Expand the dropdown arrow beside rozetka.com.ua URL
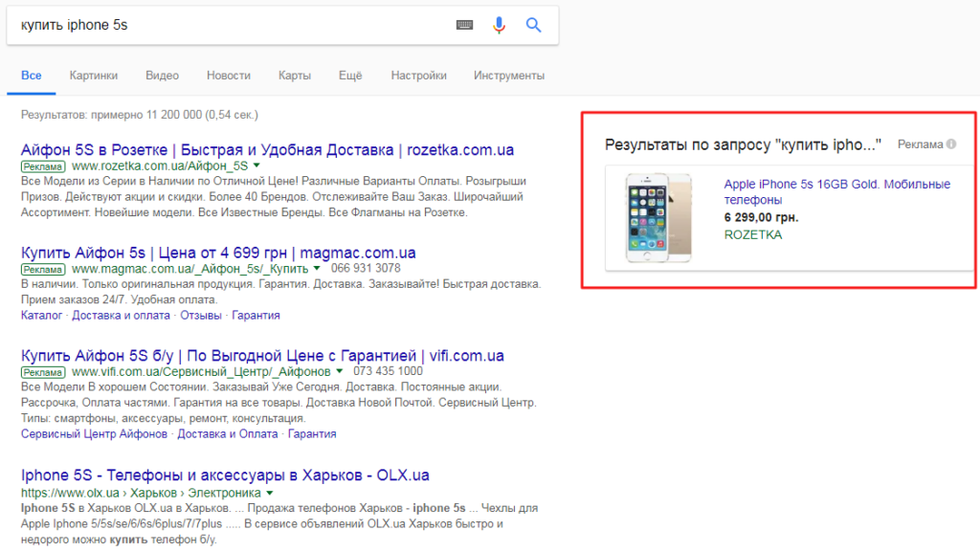Screen dimensions: 980x552 256,166
